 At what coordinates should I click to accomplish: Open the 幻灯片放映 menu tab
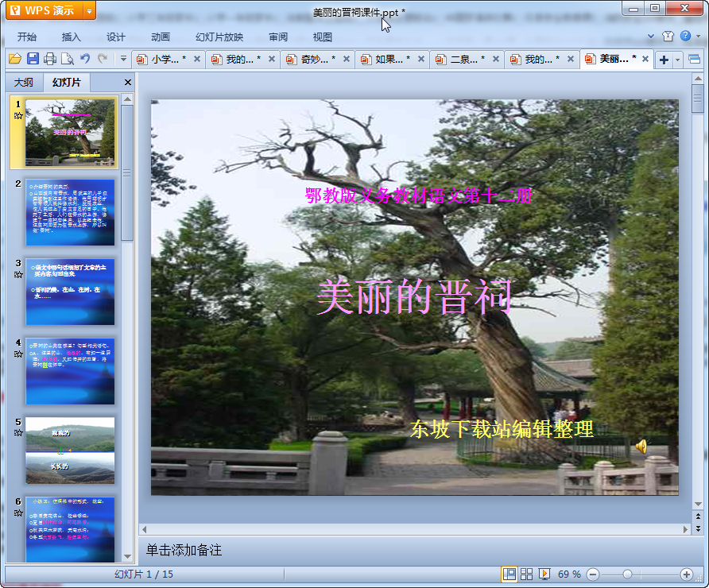pyautogui.click(x=219, y=37)
